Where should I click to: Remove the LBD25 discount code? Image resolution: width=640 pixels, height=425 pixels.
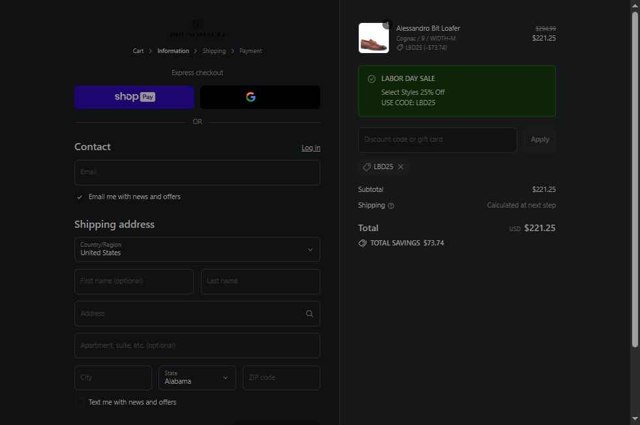(x=401, y=167)
